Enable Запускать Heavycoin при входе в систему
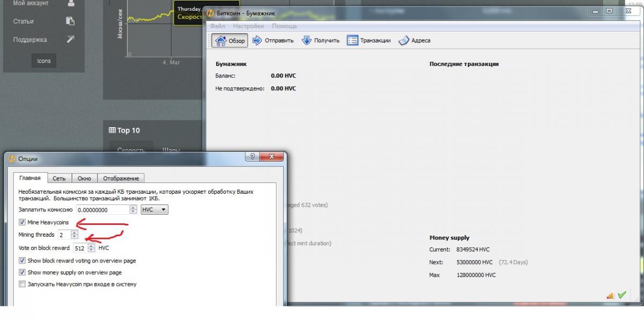644x322 pixels. (22, 284)
